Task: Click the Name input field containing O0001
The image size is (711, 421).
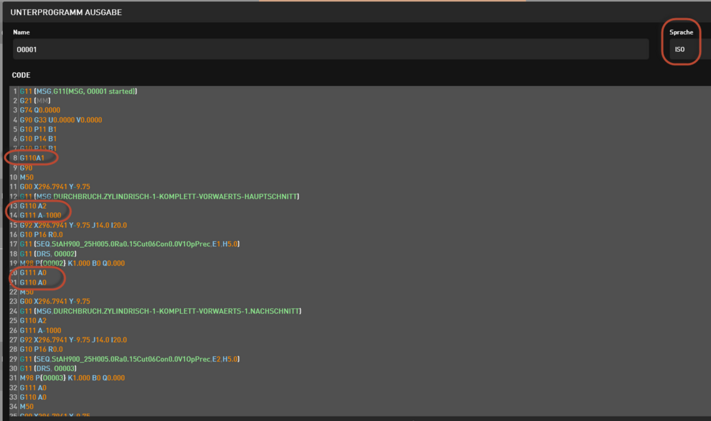Action: tap(330, 49)
